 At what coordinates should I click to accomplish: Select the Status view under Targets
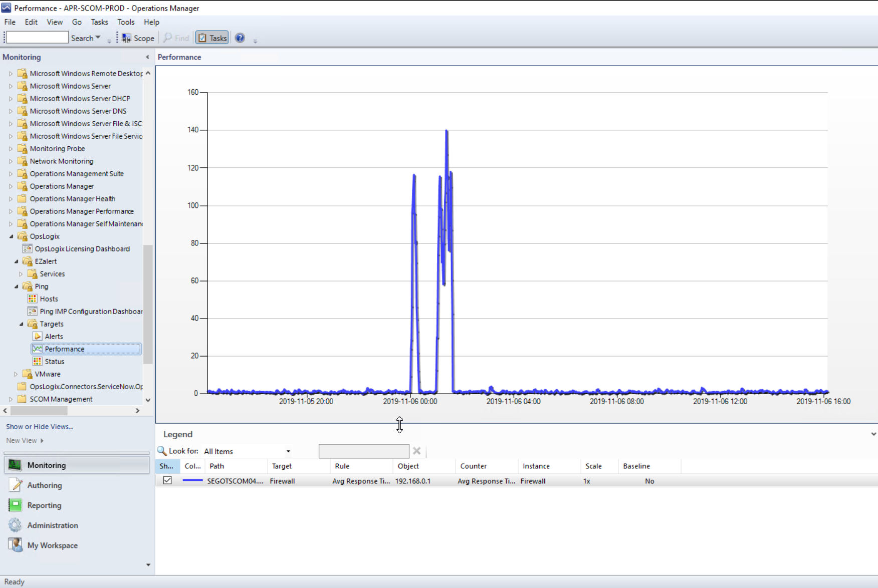pos(54,362)
